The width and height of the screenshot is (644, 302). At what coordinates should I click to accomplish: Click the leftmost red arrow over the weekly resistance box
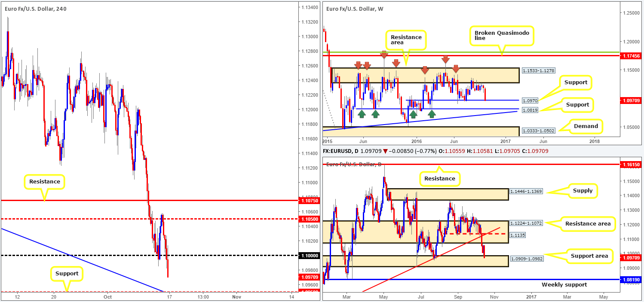pyautogui.click(x=359, y=66)
